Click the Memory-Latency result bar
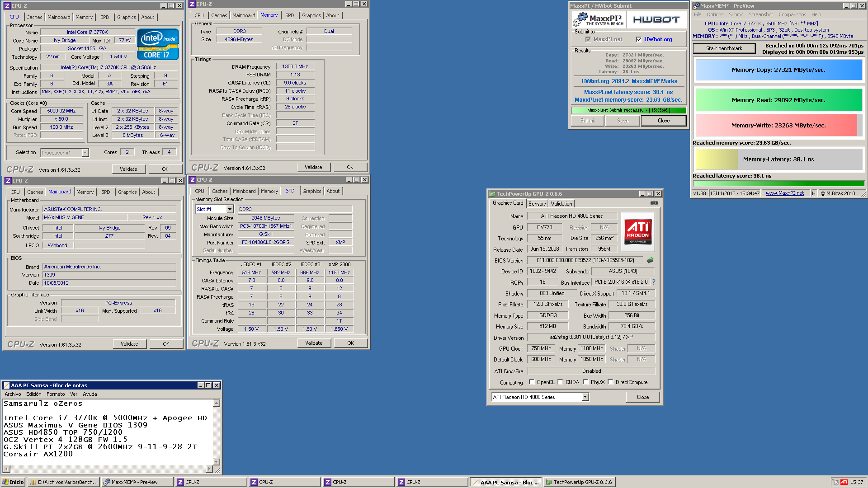Image resolution: width=868 pixels, height=488 pixels. (778, 159)
